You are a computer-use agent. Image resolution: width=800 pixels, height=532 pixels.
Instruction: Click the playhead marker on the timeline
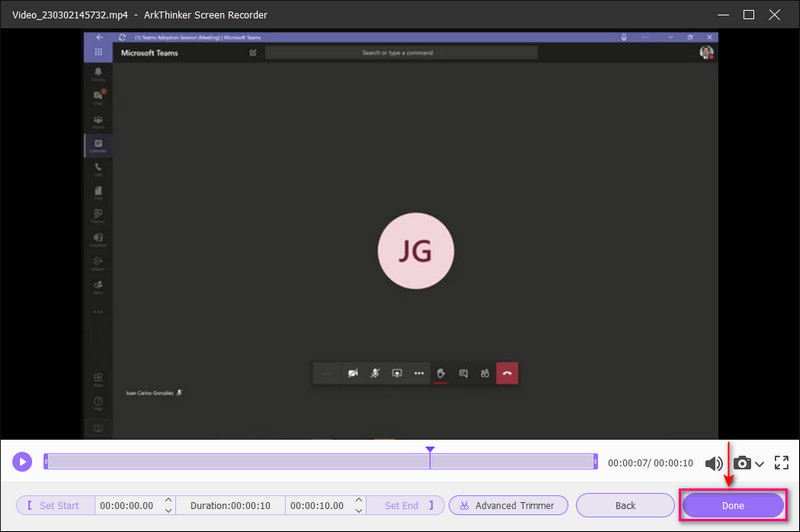coord(430,449)
